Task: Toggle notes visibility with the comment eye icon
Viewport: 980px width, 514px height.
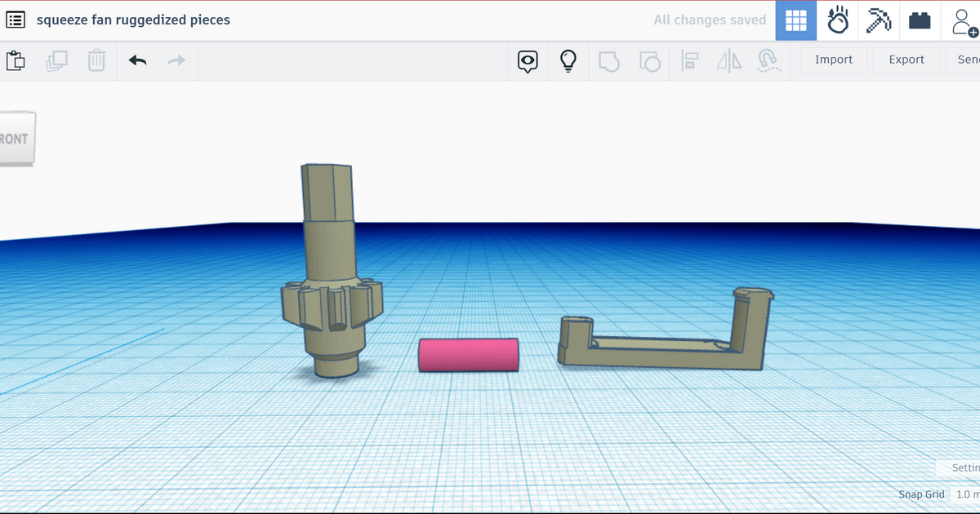Action: tap(528, 60)
